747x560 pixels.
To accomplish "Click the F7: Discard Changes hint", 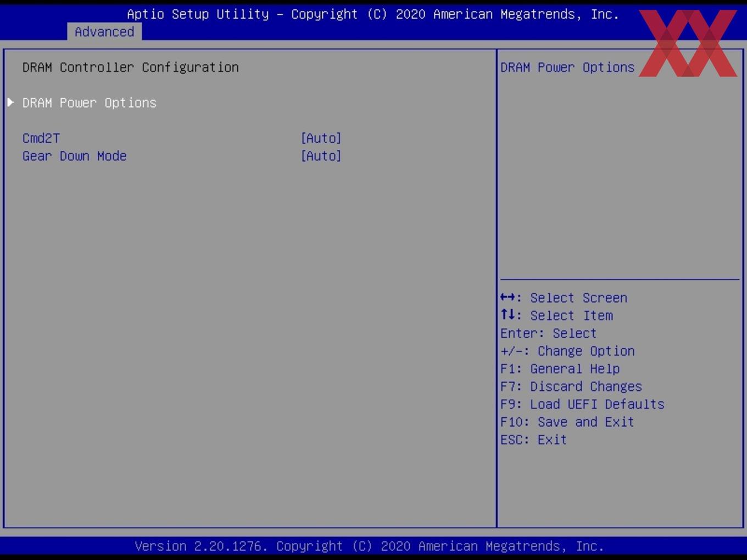I will [571, 387].
